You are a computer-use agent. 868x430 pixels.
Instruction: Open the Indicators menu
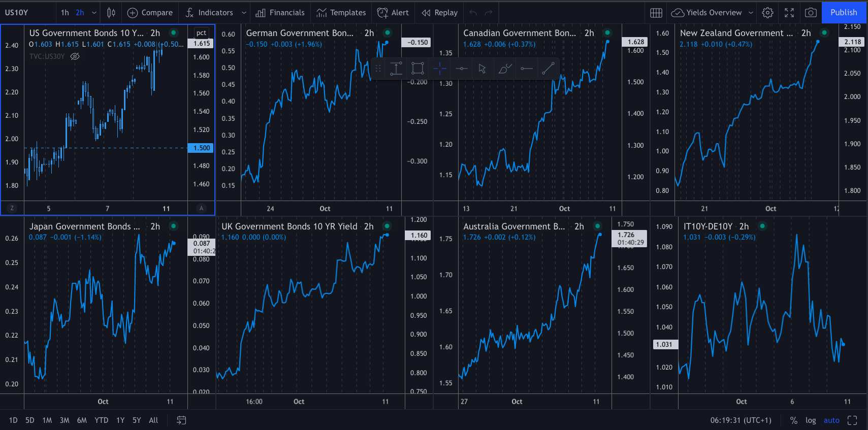pos(209,13)
